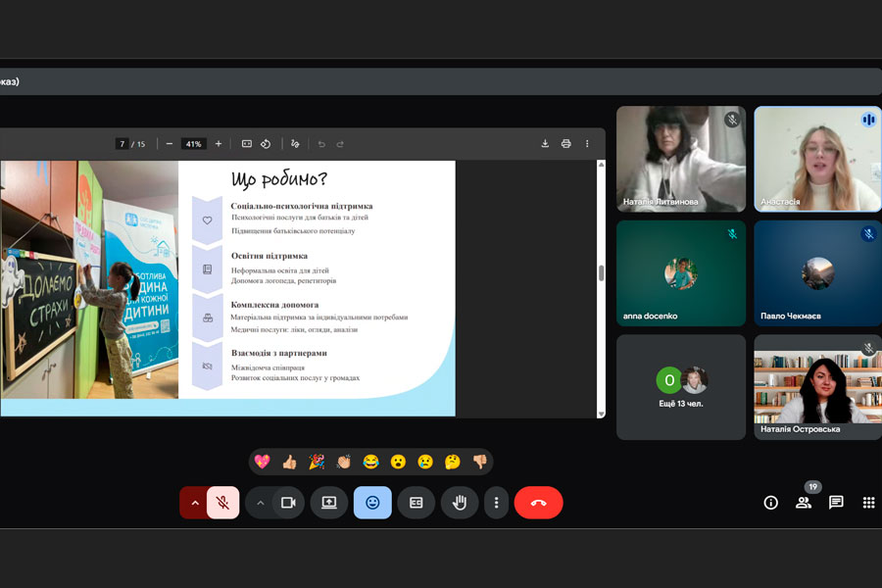Expand audio settings arrow beside microphone
882x588 pixels.
click(x=194, y=503)
